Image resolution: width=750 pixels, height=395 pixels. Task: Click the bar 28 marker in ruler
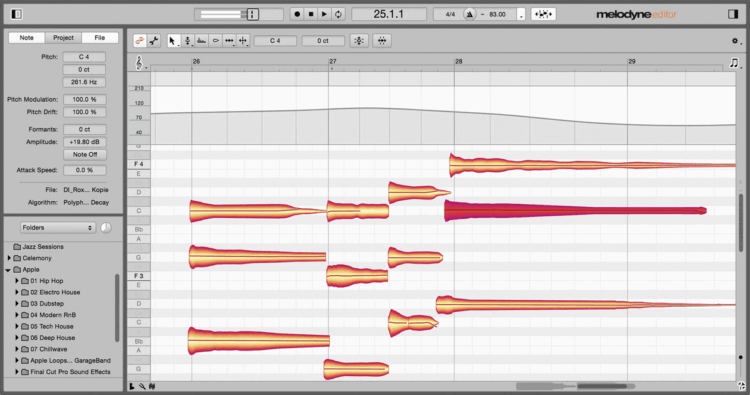458,62
